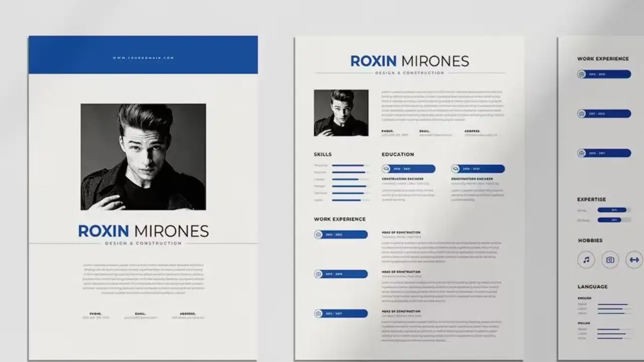Image resolution: width=644 pixels, height=362 pixels.
Task: Click the SKILLS section heading
Action: coord(323,154)
